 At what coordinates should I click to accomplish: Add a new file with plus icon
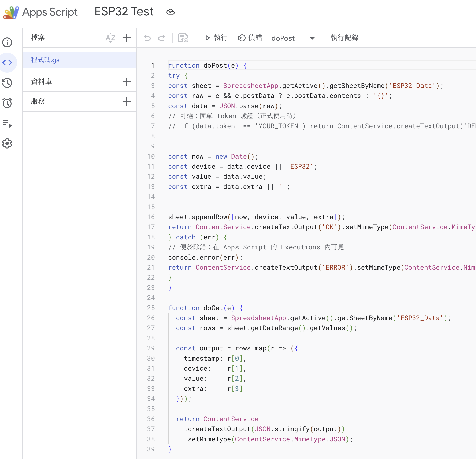[126, 38]
